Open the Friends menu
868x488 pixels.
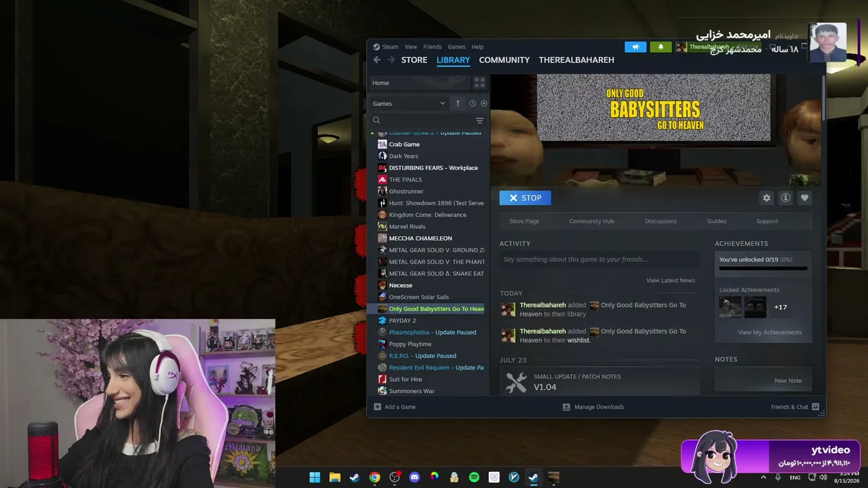tap(432, 47)
